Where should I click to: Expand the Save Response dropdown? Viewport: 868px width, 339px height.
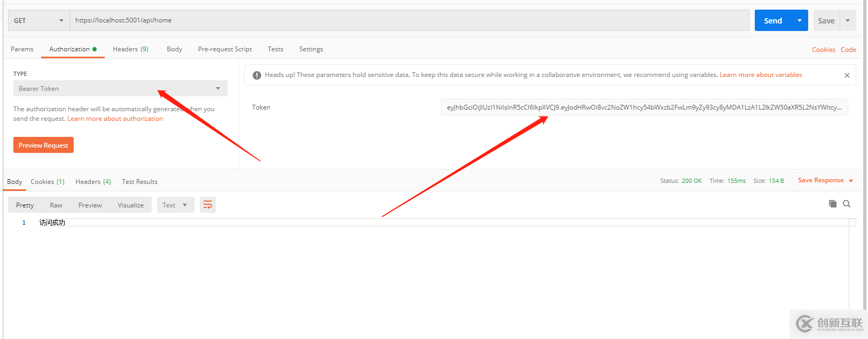click(851, 181)
